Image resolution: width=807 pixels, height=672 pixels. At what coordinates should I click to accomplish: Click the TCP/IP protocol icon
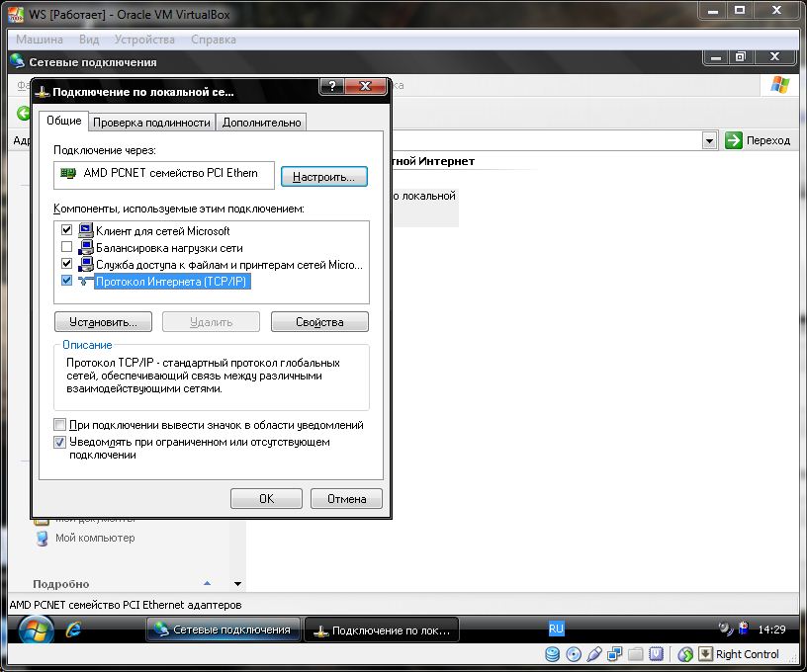point(85,282)
